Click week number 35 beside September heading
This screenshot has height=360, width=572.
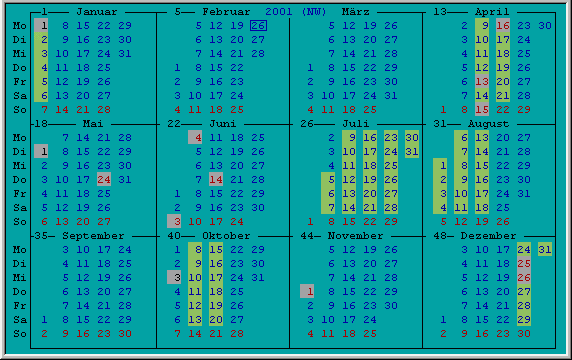pos(41,236)
